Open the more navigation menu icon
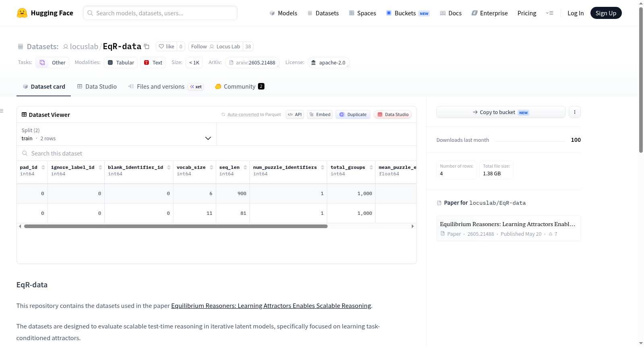Screen dimensions: 644x347 549,13
